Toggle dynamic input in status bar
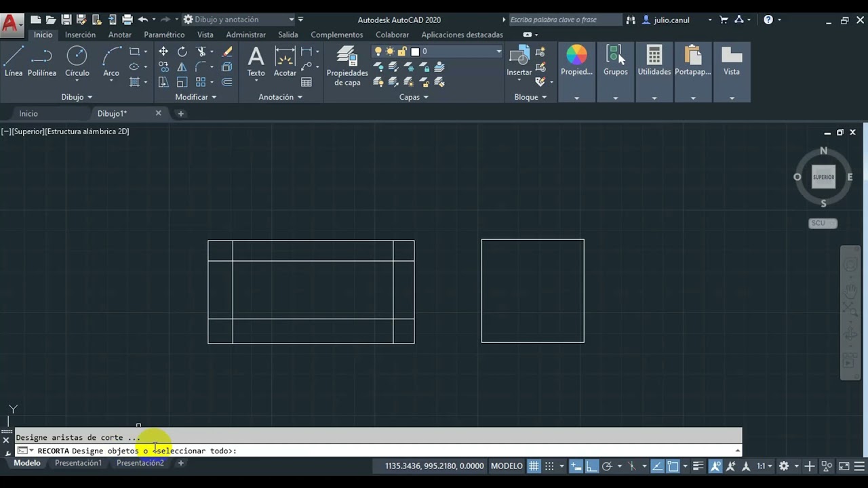 pyautogui.click(x=576, y=466)
